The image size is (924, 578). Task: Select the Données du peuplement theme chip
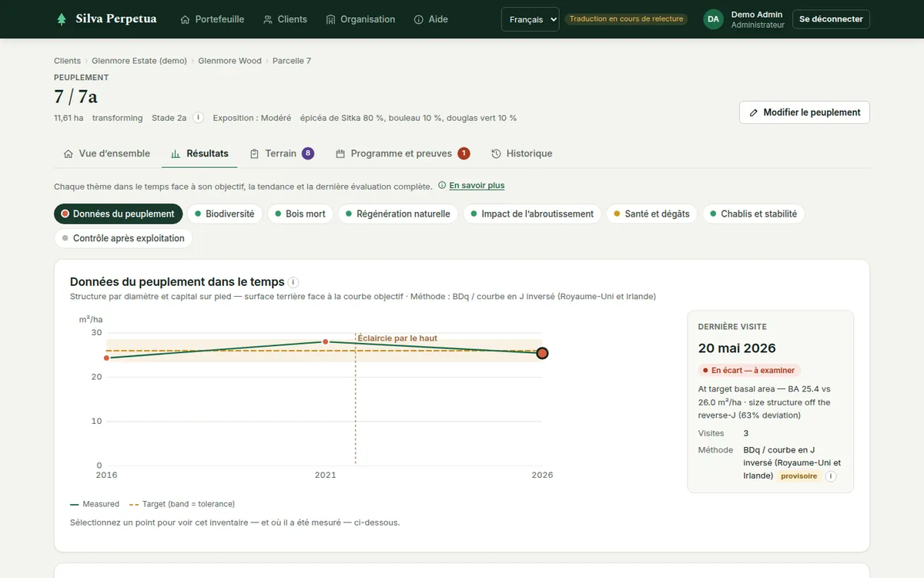(118, 213)
